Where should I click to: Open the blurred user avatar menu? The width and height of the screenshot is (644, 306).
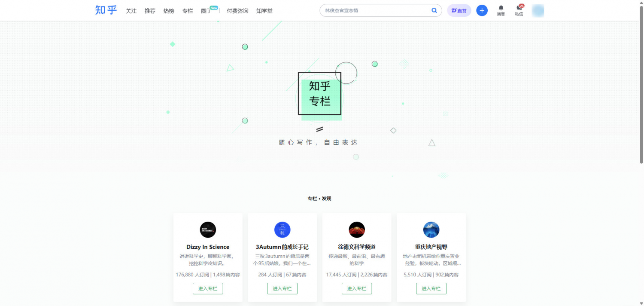(538, 11)
